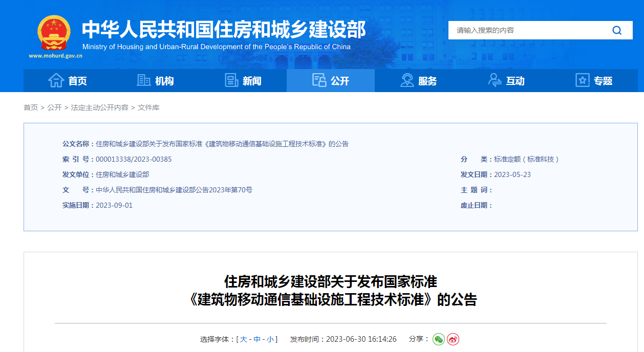This screenshot has height=352, width=644.
Task: Click the 发文单位 value 住房和城乡建设部
Action: (x=122, y=174)
